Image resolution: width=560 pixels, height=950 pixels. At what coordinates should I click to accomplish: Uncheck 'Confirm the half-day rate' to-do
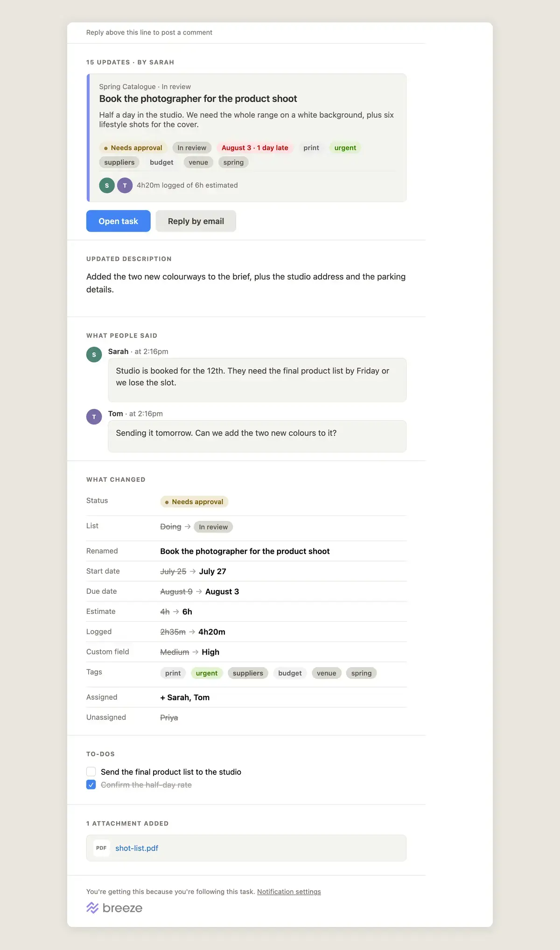(x=91, y=785)
